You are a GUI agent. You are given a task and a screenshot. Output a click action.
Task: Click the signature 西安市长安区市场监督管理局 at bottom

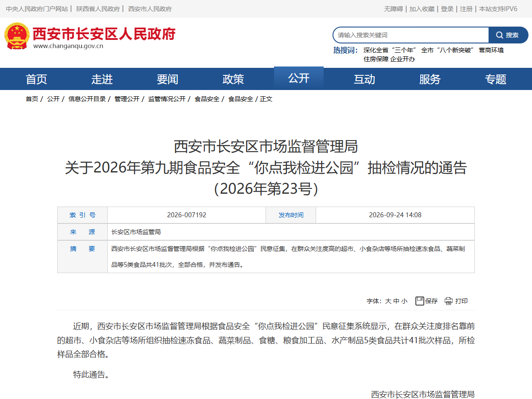[423, 394]
